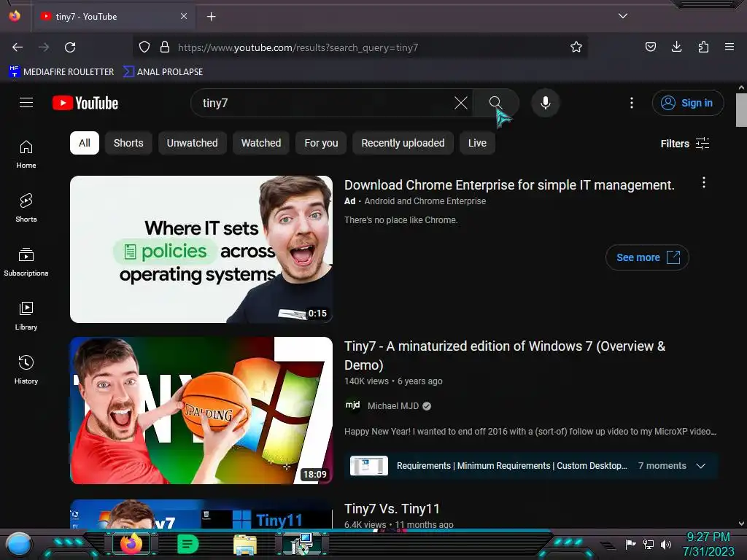Click the See more ad button
The height and width of the screenshot is (560, 747).
[x=647, y=257]
